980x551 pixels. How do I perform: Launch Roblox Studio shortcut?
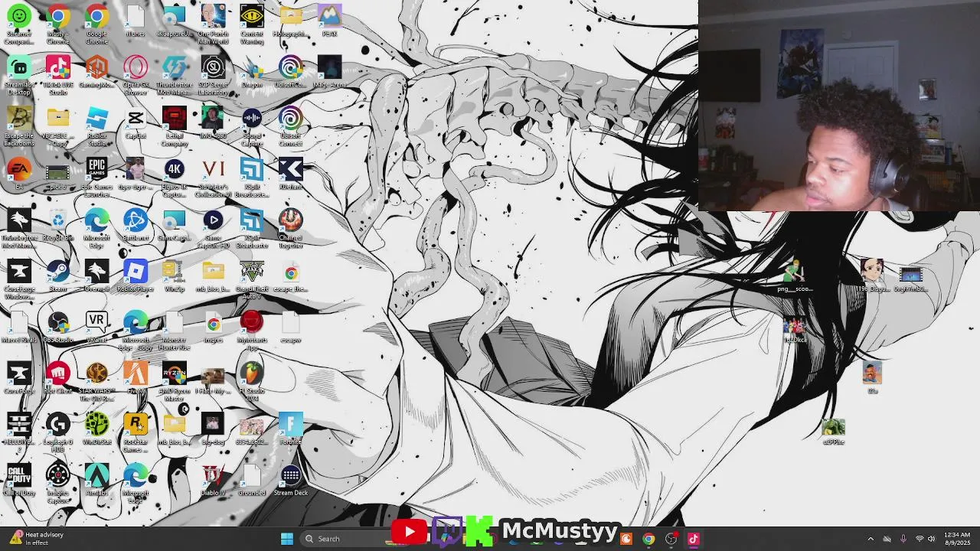click(x=96, y=127)
